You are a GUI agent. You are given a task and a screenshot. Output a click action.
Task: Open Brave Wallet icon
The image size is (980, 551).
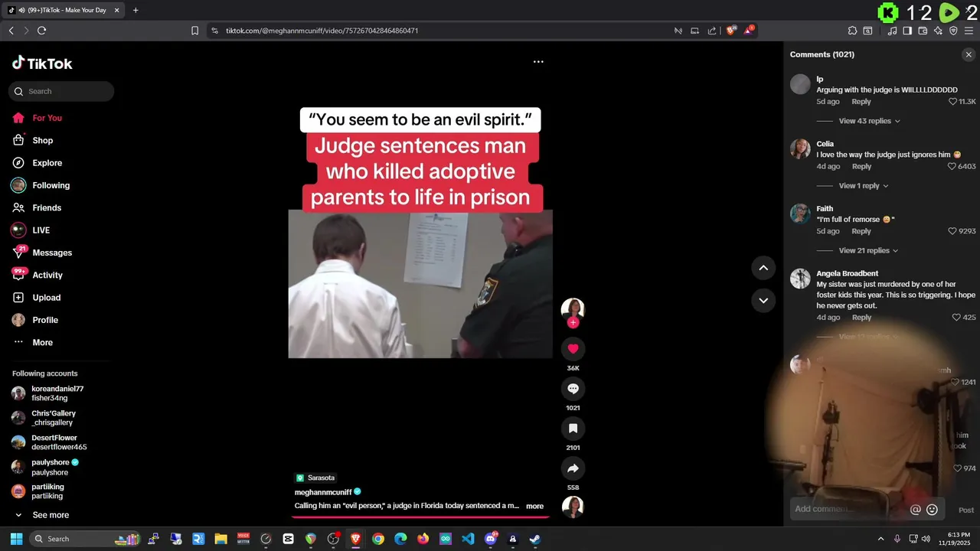click(x=923, y=31)
